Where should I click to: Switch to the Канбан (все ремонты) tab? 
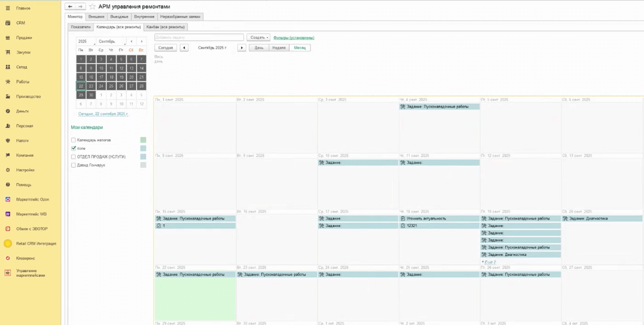(x=165, y=27)
